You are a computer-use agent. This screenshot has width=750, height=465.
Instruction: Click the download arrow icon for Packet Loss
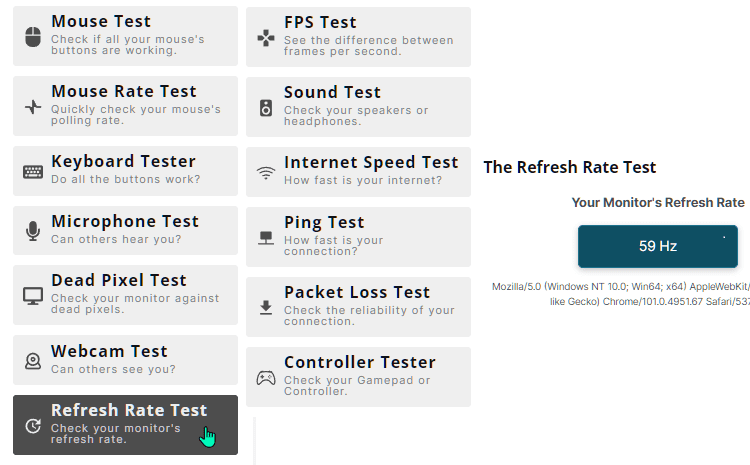click(x=266, y=308)
